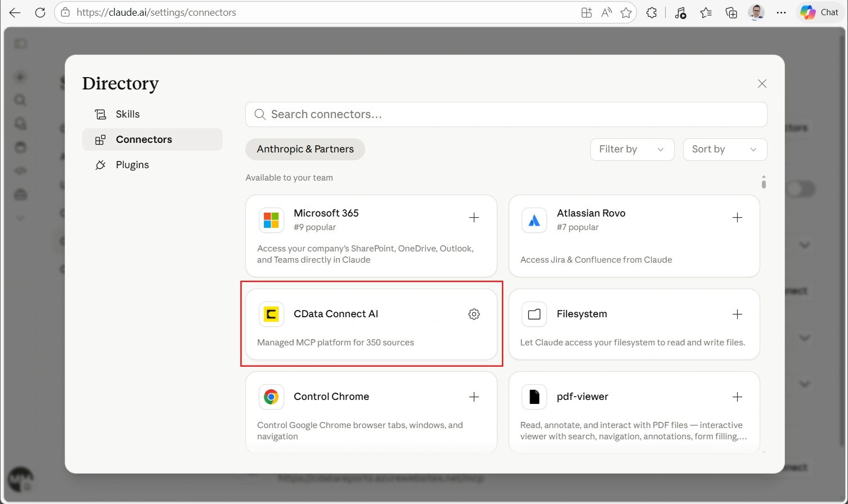Click the read aloud icon in address bar
This screenshot has width=848, height=504.
[x=606, y=12]
